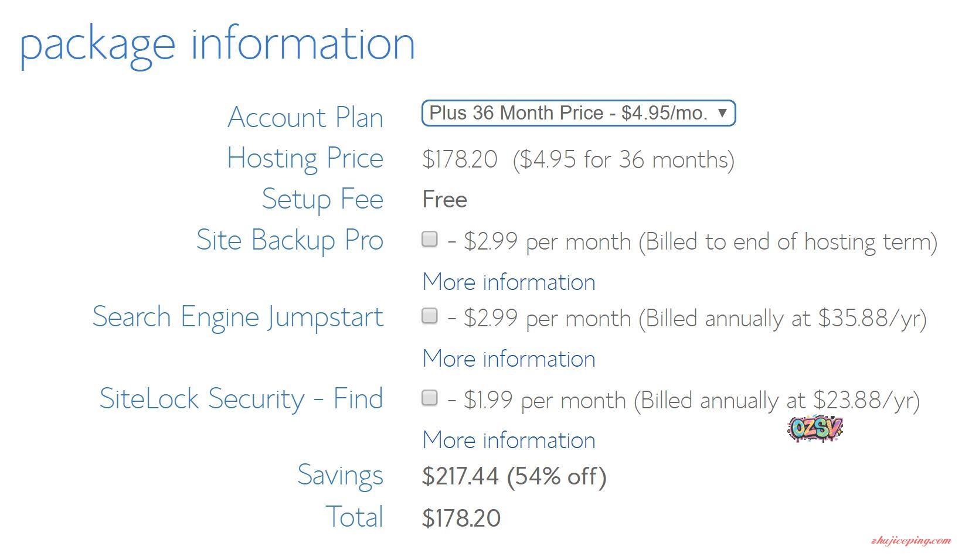Image resolution: width=962 pixels, height=560 pixels.
Task: Click the SiteLock Security - Find label
Action: pyautogui.click(x=242, y=399)
